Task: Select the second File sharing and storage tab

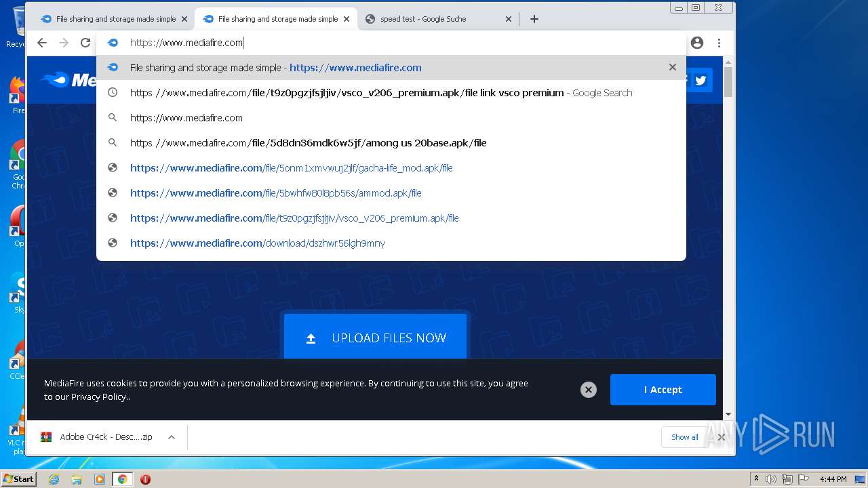Action: coord(275,19)
